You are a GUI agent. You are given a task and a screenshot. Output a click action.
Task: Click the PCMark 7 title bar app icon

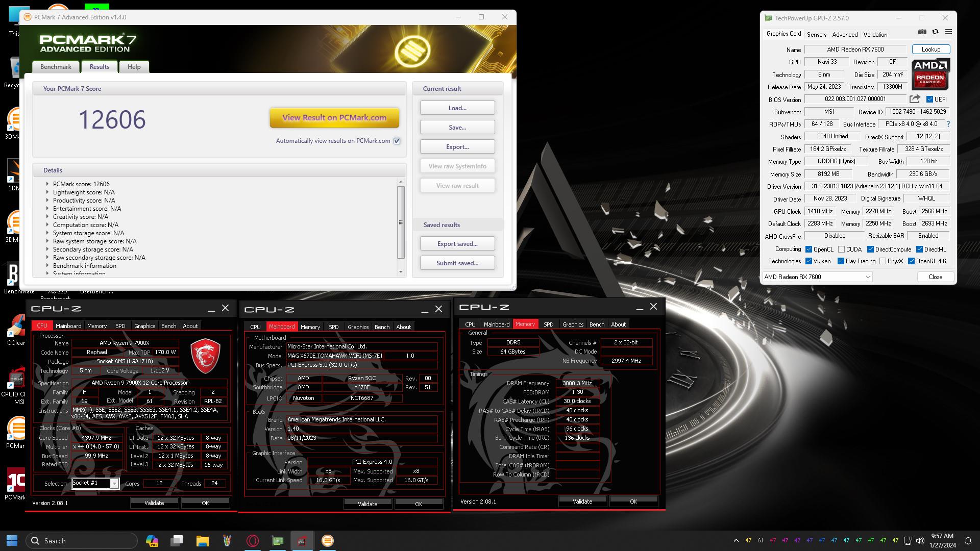(28, 17)
